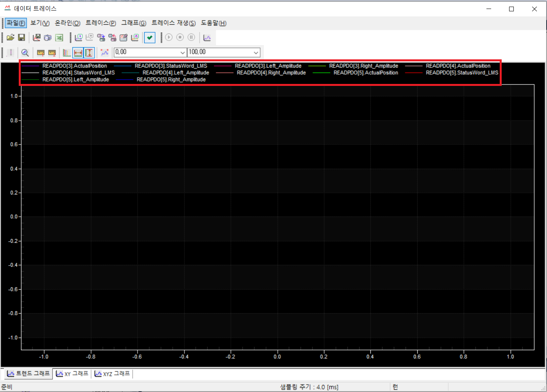Viewport: 547px width, 392px height.
Task: Toggle horizontal axis auto-fit button
Action: [x=78, y=53]
